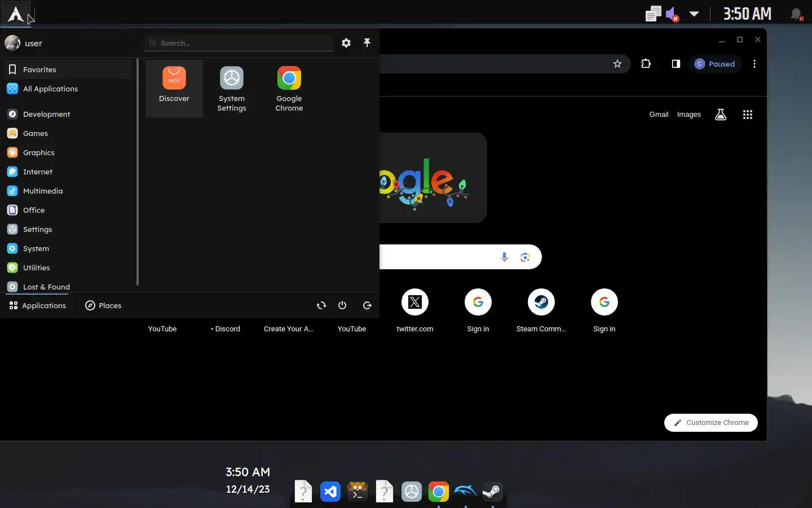Click the shut down power icon
Image resolution: width=812 pixels, height=508 pixels.
(x=342, y=305)
